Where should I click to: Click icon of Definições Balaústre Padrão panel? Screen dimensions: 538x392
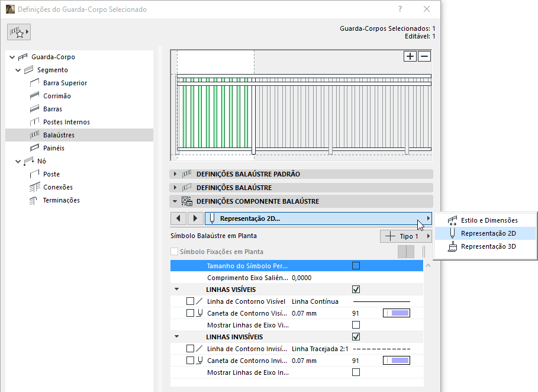(186, 174)
